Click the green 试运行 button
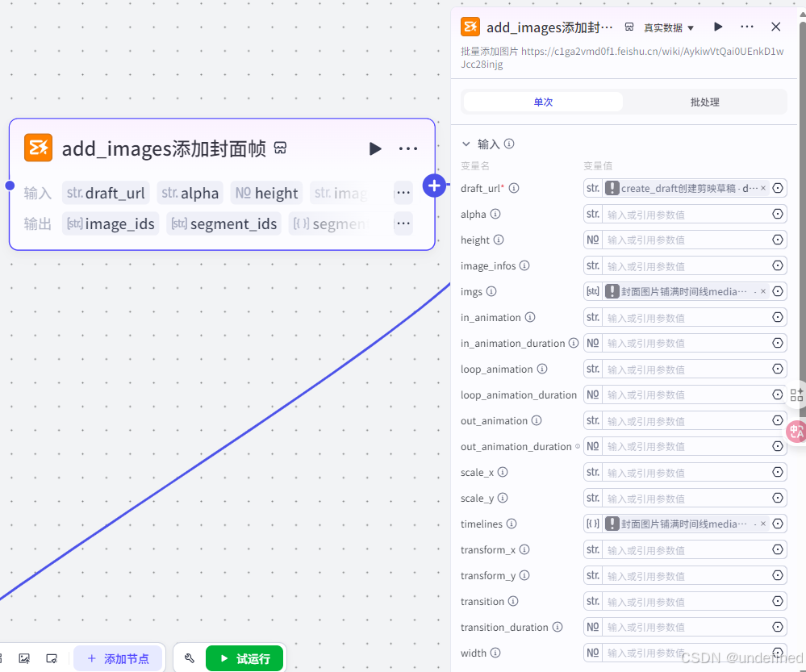This screenshot has height=672, width=806. [x=244, y=658]
